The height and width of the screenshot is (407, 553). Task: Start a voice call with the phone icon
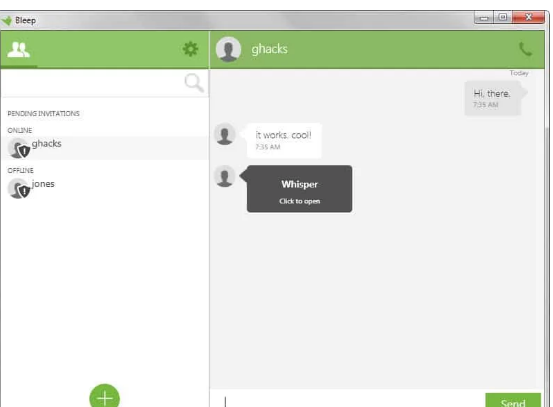[525, 49]
